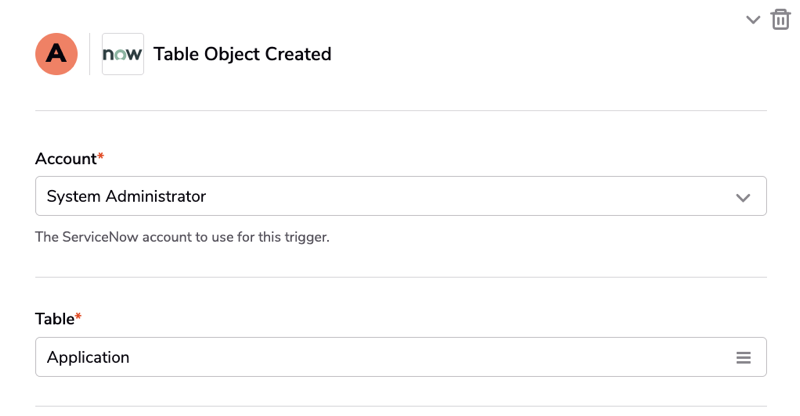Click the ServiceNow now logo
Viewport: 800px width, 416px height.
click(x=122, y=54)
